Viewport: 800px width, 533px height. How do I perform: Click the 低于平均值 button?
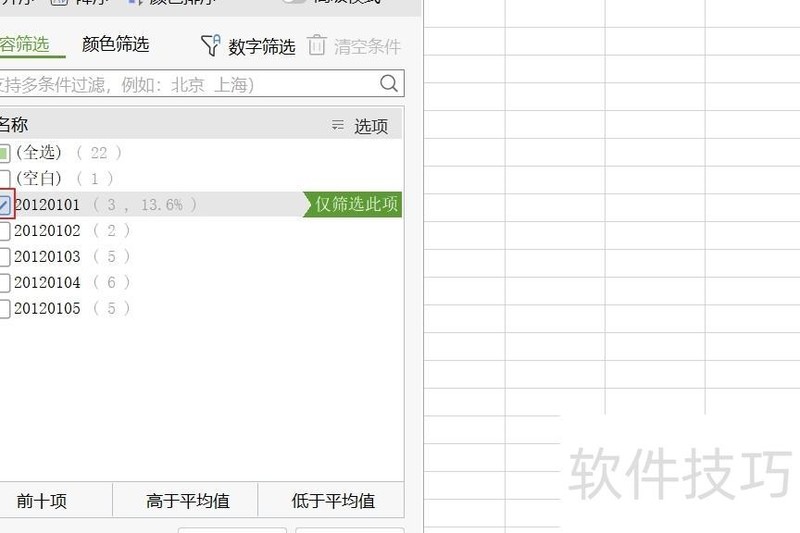coord(333,500)
